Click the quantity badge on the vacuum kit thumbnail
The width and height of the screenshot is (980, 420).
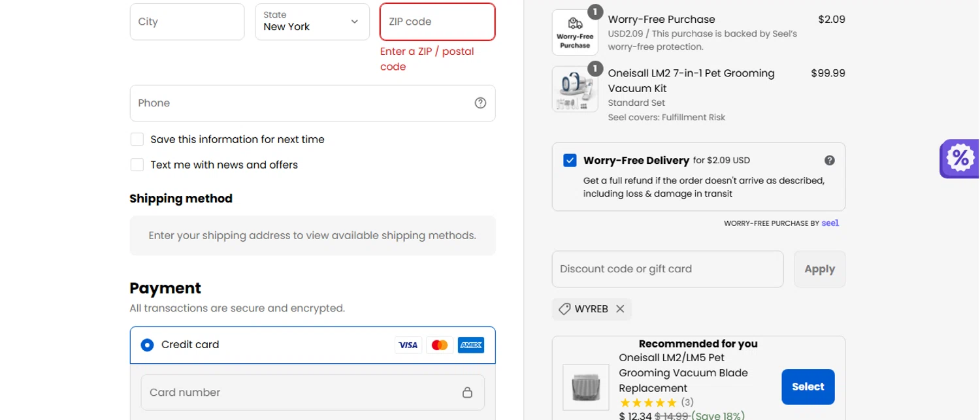(595, 68)
